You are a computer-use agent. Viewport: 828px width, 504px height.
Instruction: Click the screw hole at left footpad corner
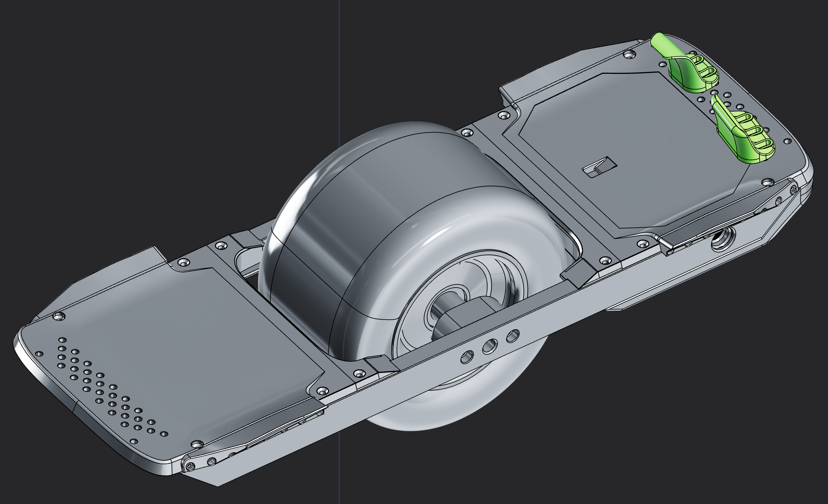coord(59,316)
